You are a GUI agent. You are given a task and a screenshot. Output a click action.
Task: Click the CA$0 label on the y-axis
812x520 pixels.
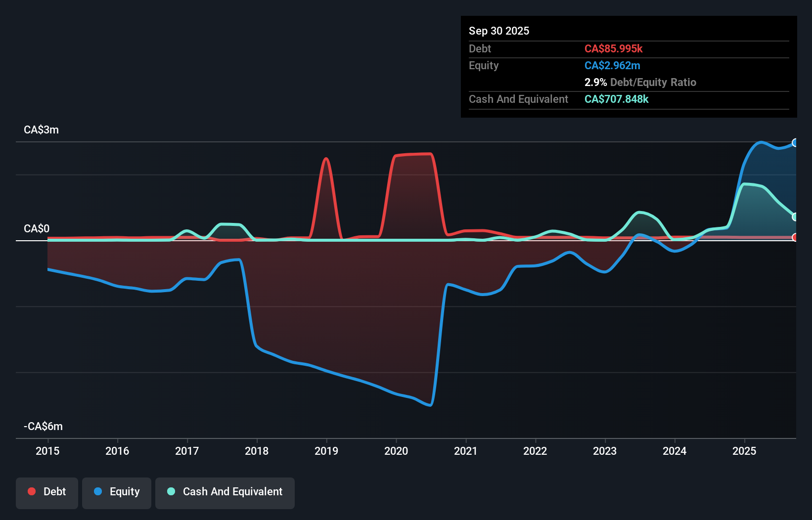(36, 229)
